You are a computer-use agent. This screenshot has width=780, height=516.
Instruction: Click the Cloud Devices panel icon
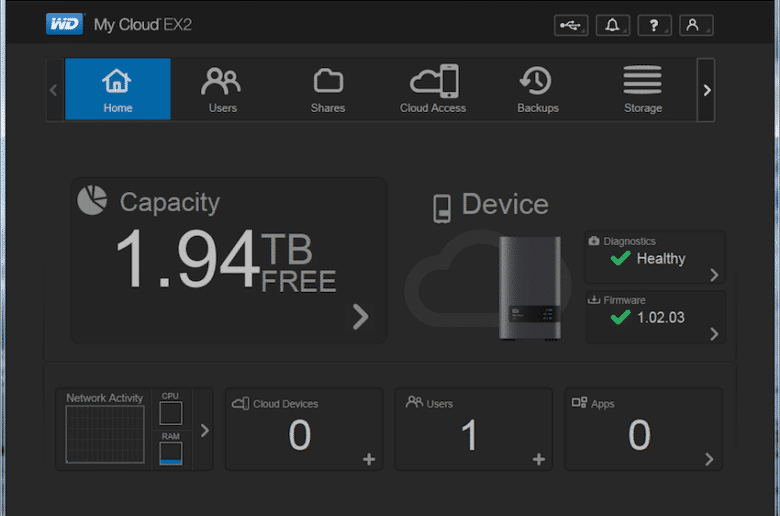click(x=241, y=403)
